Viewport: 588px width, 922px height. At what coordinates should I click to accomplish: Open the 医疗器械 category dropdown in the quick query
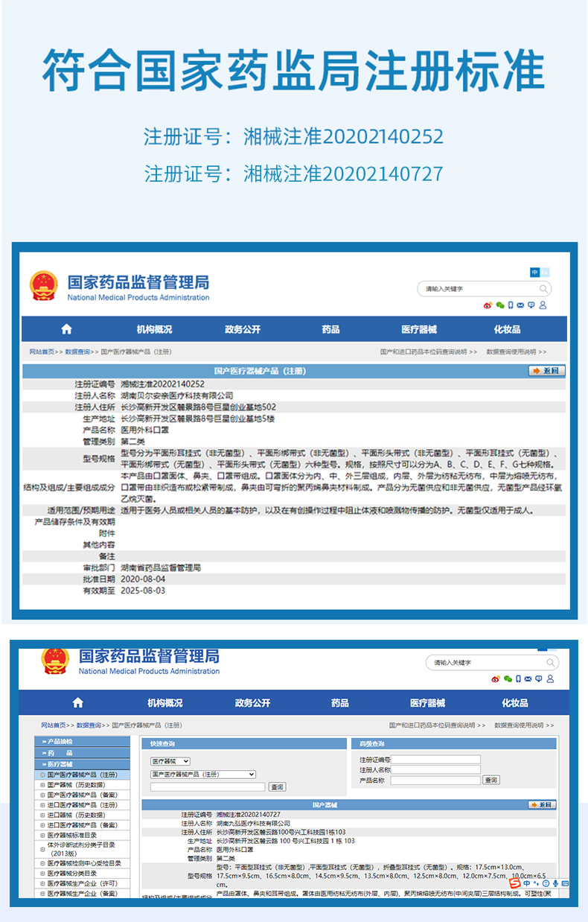click(170, 761)
